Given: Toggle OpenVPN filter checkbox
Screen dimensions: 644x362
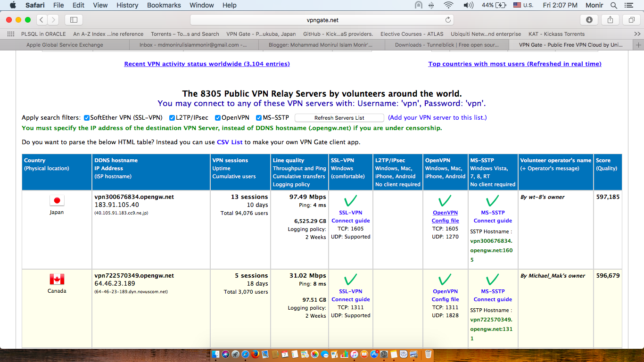Looking at the screenshot, I should 218,118.
